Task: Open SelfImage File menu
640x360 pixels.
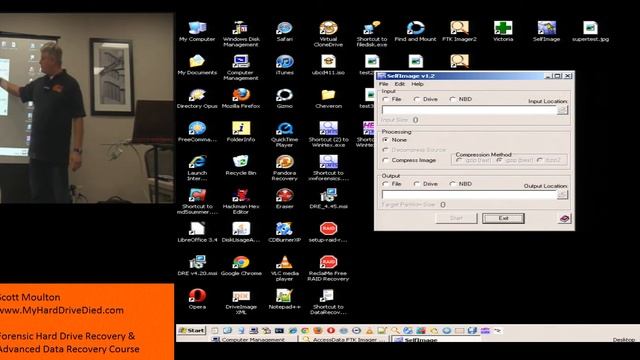Action: [383, 84]
